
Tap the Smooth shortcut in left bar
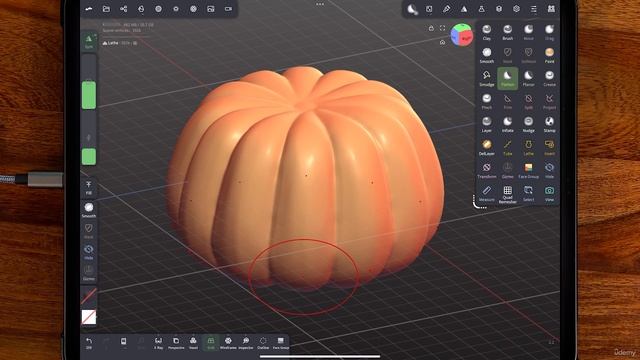pos(89,210)
